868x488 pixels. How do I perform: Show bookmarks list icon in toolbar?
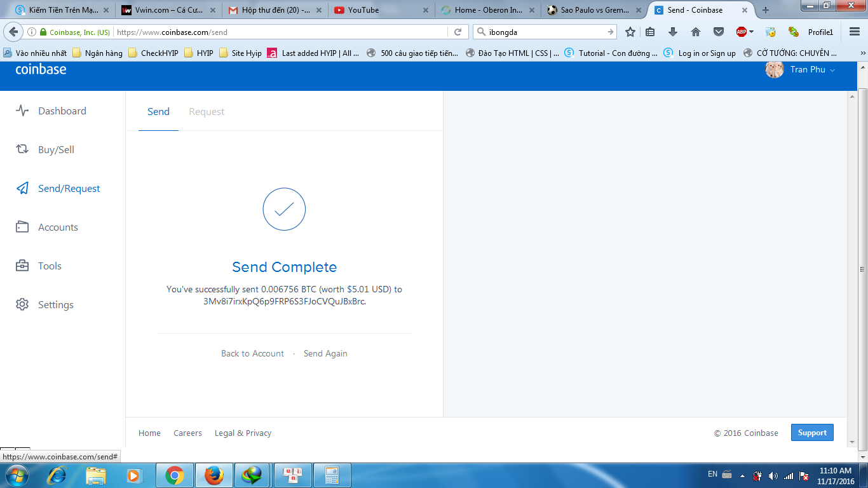tap(650, 32)
